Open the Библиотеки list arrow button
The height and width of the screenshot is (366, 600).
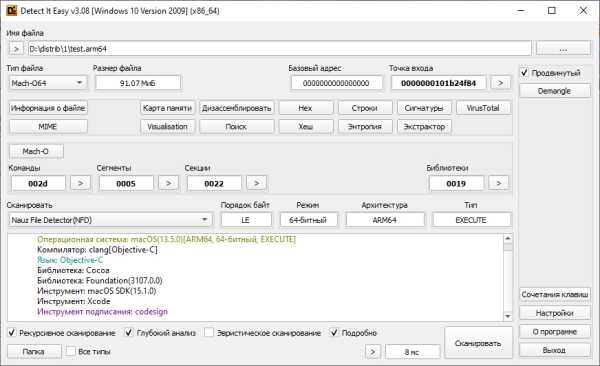pyautogui.click(x=499, y=183)
